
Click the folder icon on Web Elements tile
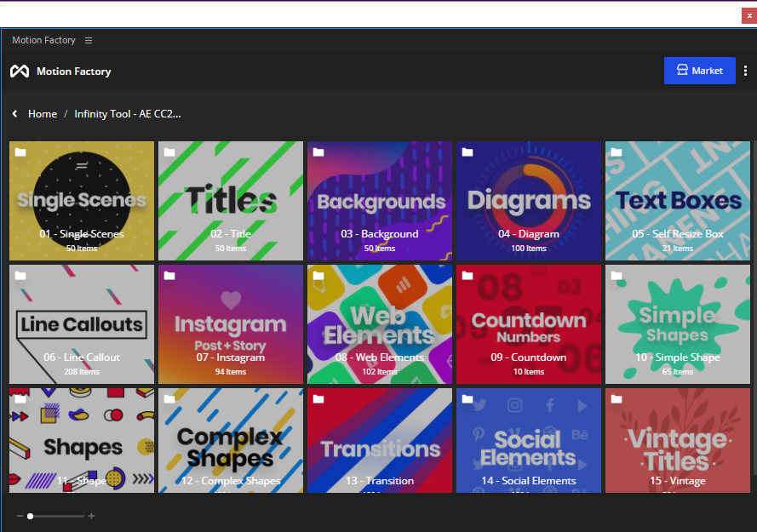[x=318, y=276]
